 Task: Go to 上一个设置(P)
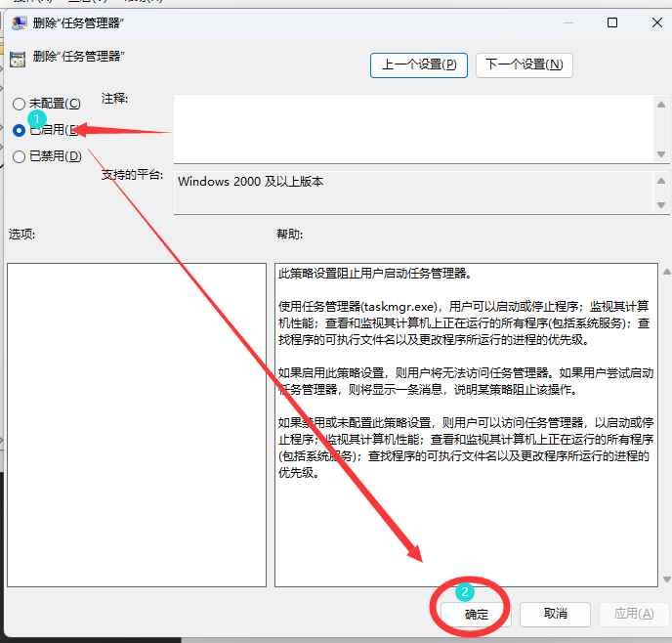tap(419, 65)
